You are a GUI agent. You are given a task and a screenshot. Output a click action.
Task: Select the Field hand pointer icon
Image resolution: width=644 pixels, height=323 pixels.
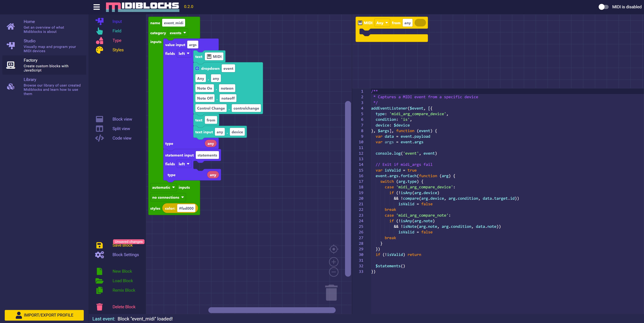pyautogui.click(x=99, y=31)
